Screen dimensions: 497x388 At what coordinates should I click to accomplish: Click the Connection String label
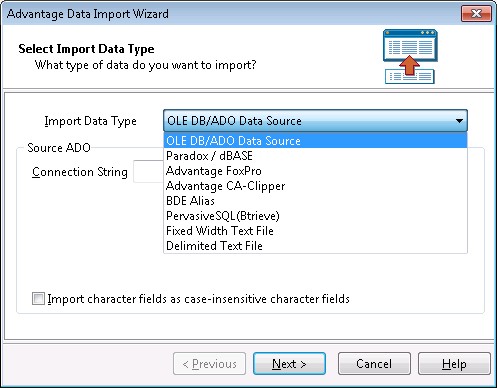[x=80, y=172]
